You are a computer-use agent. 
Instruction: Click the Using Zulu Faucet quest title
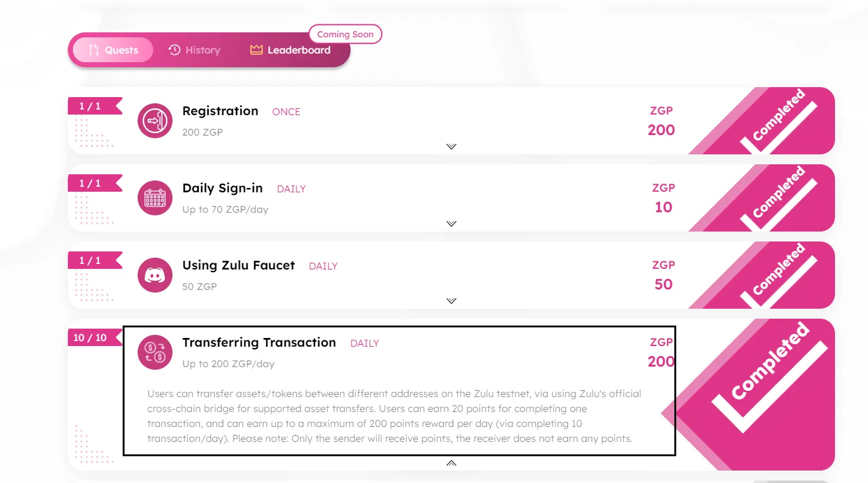pos(238,265)
